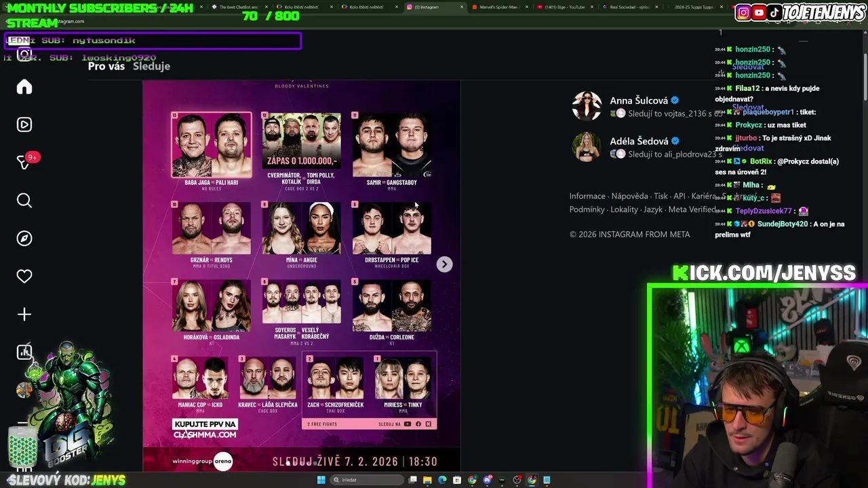868x488 pixels.
Task: Open the Tisk footer link
Action: 660,197
